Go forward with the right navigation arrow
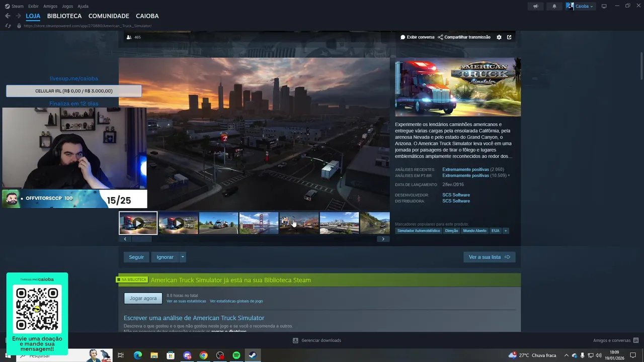The width and height of the screenshot is (644, 362). [x=19, y=16]
